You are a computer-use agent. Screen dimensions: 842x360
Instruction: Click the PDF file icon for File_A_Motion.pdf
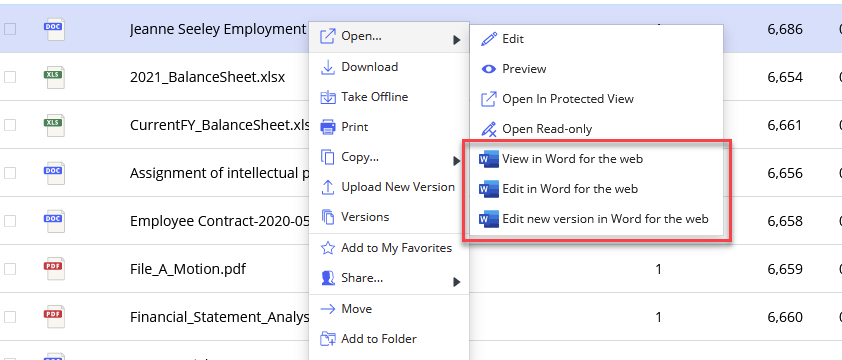54,269
